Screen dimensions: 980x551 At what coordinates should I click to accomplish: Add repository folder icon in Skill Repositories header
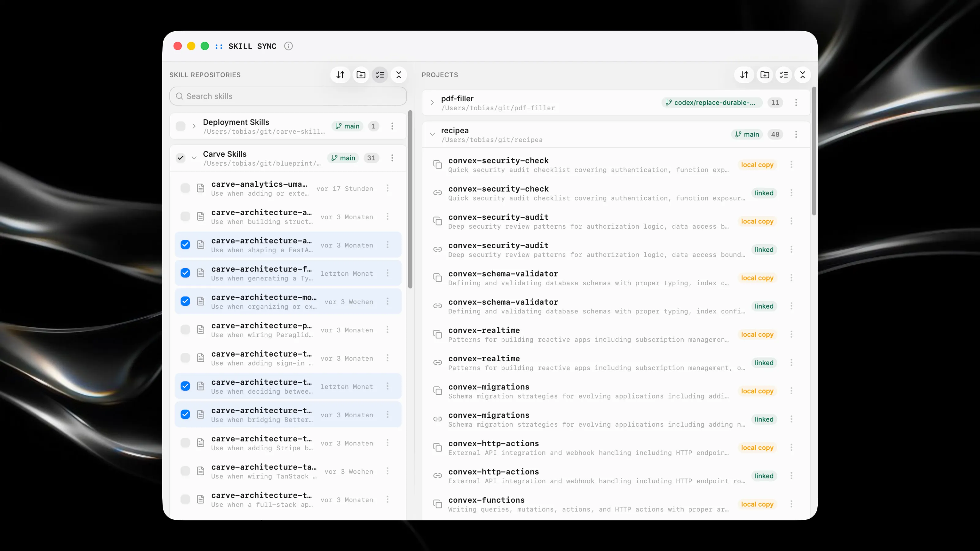point(361,75)
